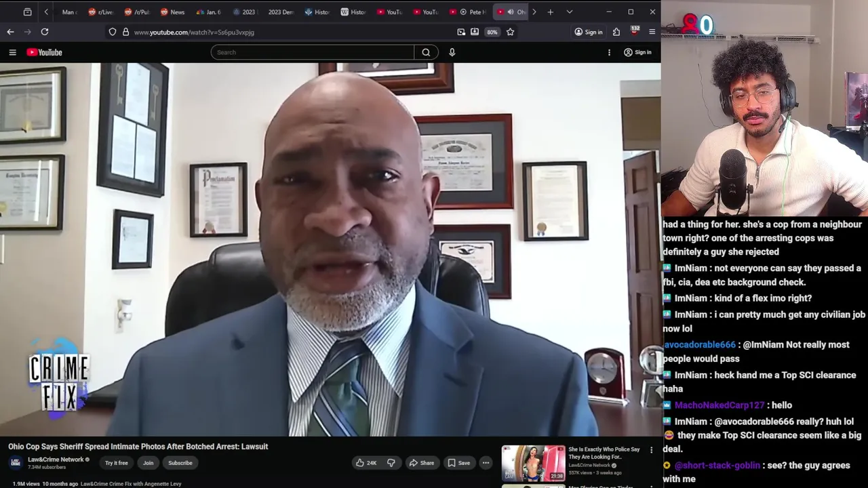Go back with the browser back arrow

point(10,32)
